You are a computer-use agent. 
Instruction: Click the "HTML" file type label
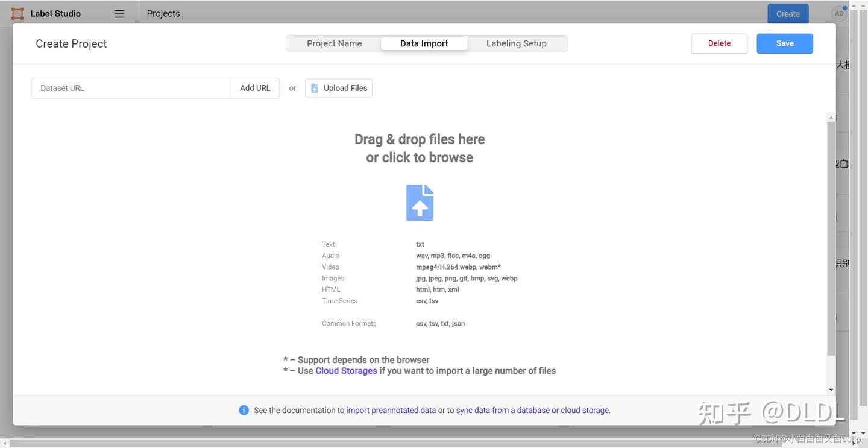tap(331, 289)
